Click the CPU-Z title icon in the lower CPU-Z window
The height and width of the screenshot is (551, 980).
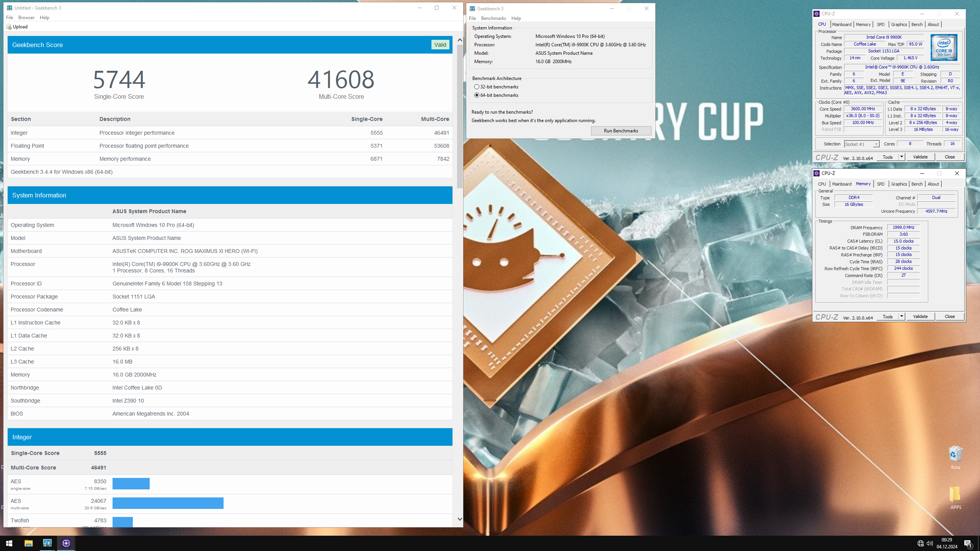pos(817,173)
